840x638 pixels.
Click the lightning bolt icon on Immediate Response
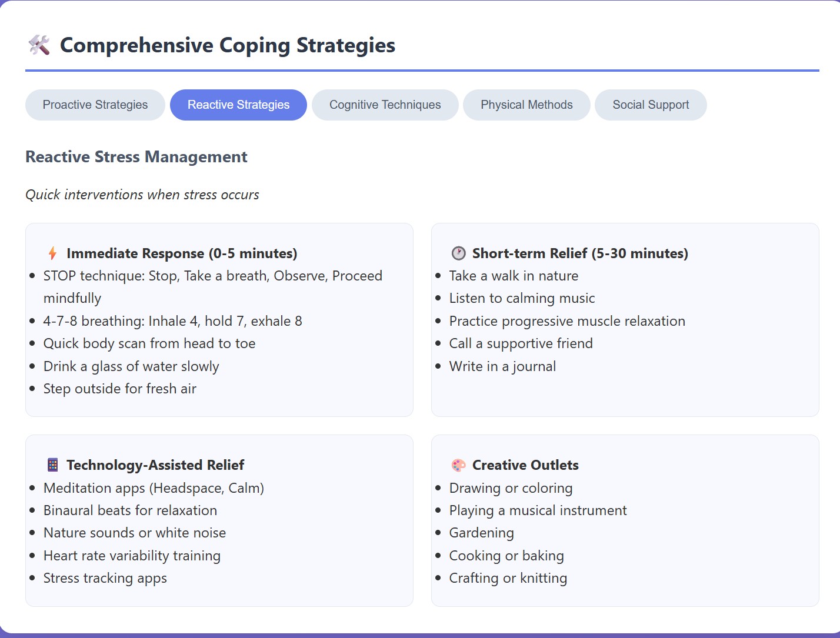coord(52,253)
